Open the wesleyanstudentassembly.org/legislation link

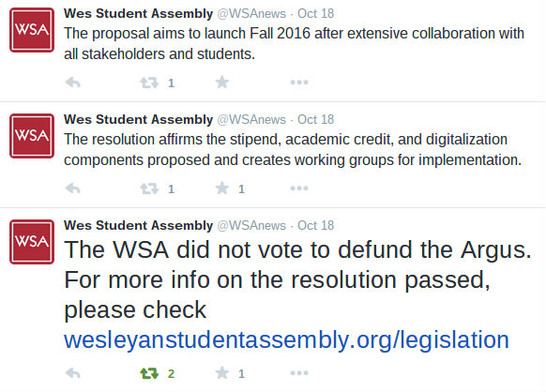286,340
